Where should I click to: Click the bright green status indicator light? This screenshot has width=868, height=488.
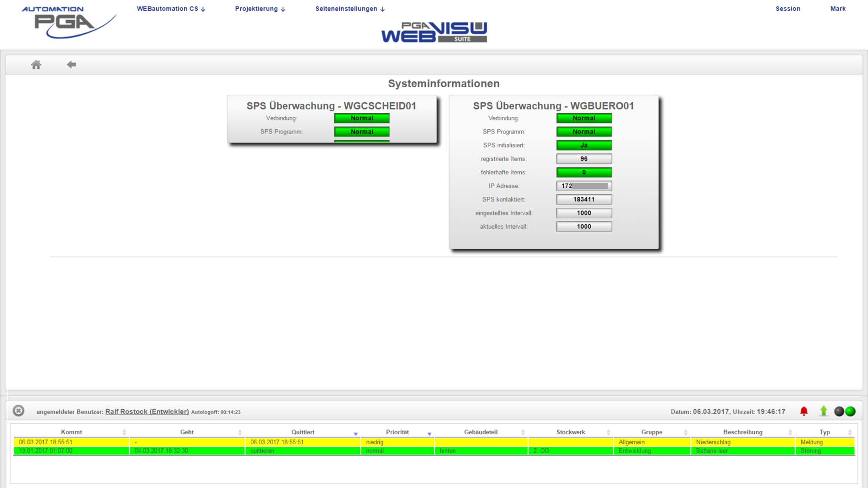click(850, 411)
